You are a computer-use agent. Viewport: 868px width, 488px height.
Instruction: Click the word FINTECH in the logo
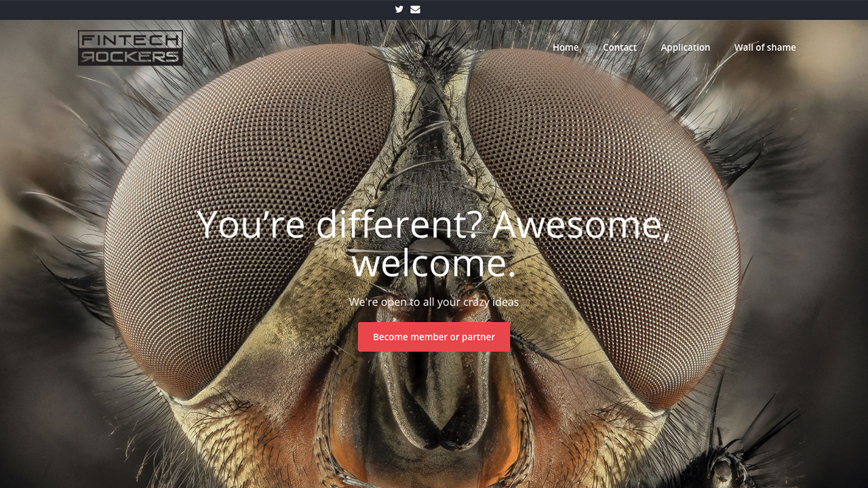coord(130,40)
